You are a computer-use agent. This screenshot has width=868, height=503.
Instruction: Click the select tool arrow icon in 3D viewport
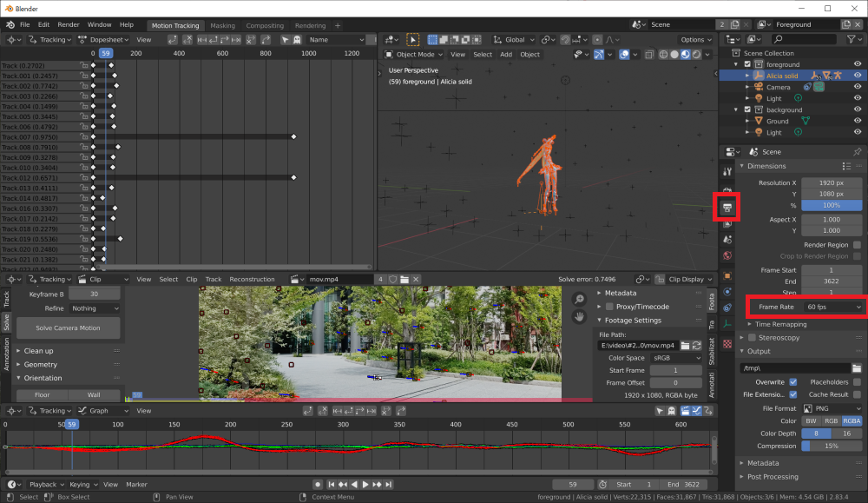pyautogui.click(x=412, y=40)
